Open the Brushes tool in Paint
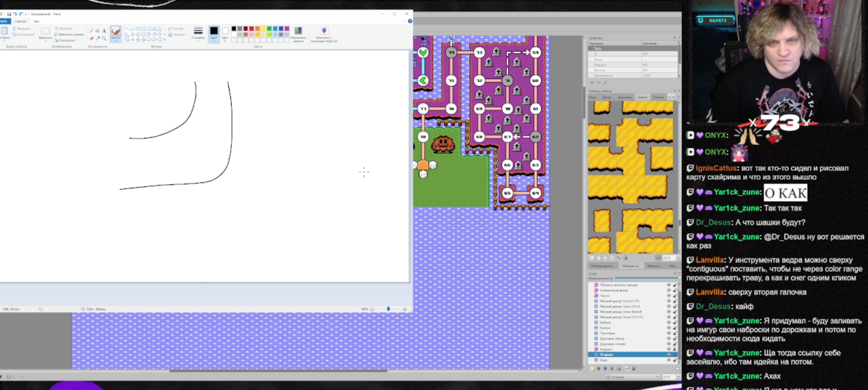This screenshot has height=390, width=868. pyautogui.click(x=115, y=34)
